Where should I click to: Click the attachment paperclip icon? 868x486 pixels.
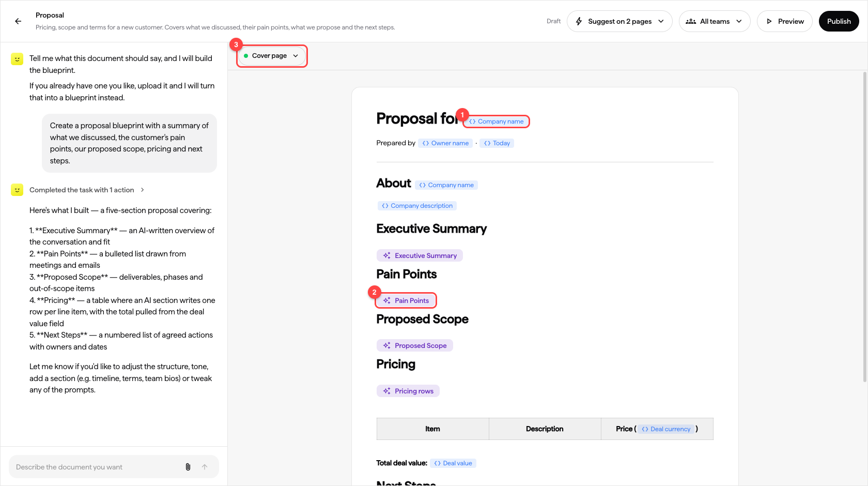coord(188,467)
